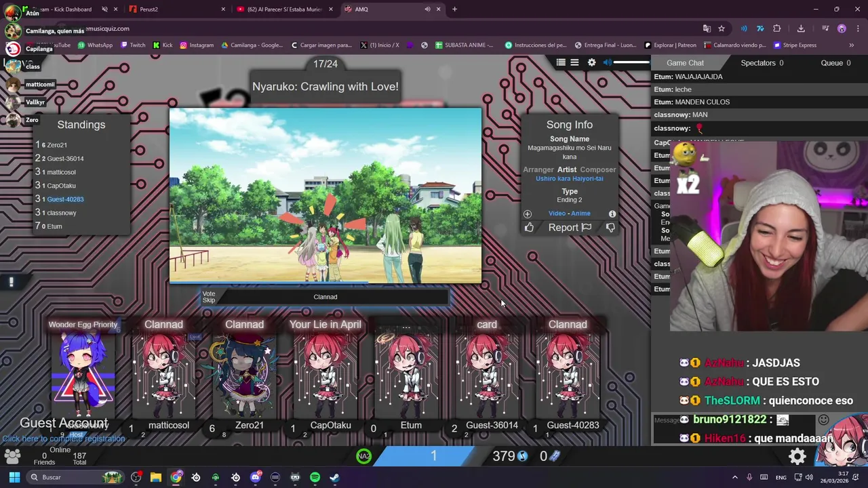Screen dimensions: 868x488
Task: Show hidden system tray icons chevron
Action: tap(734, 477)
